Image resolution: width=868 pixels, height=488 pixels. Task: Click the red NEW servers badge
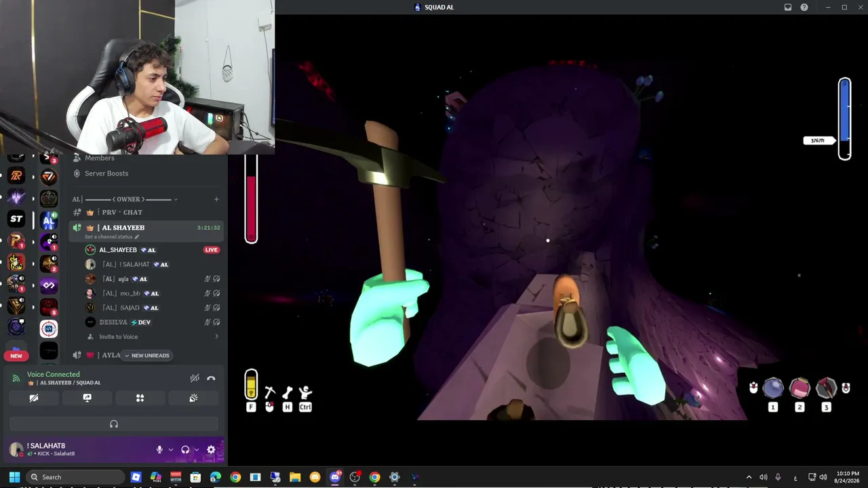(x=16, y=356)
